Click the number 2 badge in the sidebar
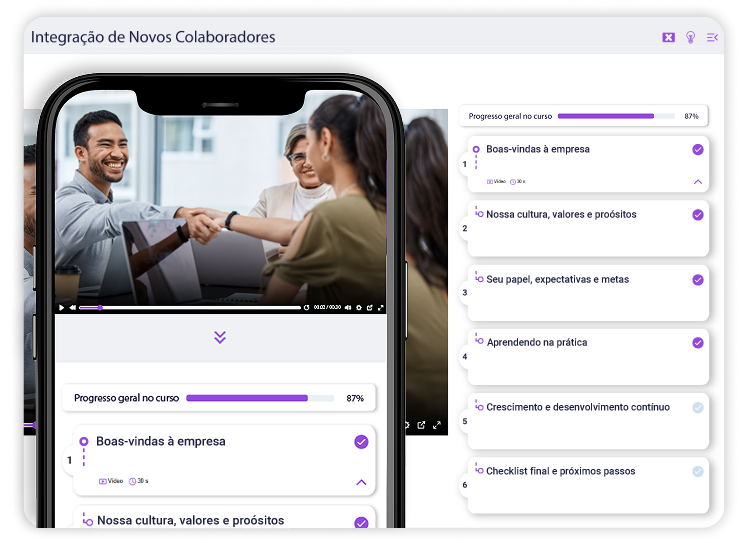The width and height of the screenshot is (741, 543). pyautogui.click(x=465, y=229)
